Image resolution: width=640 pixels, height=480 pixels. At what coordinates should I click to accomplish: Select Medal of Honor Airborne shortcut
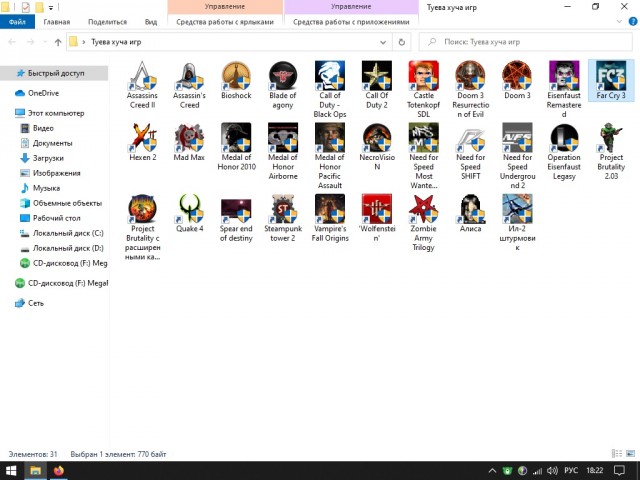(283, 151)
